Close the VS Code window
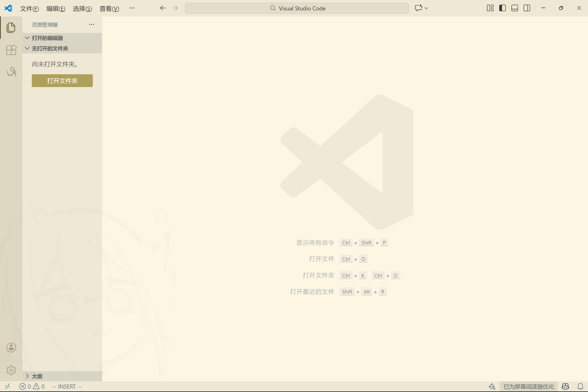Screen dimensions: 588x392 (579, 8)
